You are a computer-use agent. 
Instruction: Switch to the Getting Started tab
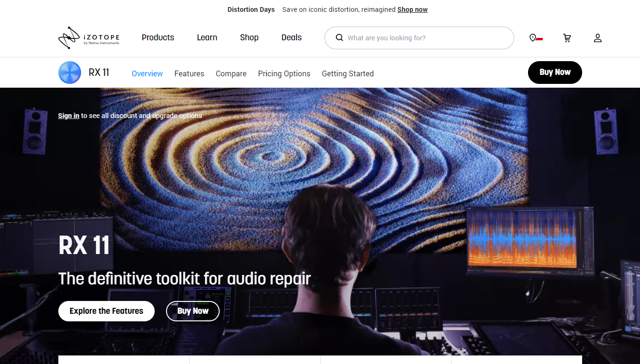(x=347, y=73)
